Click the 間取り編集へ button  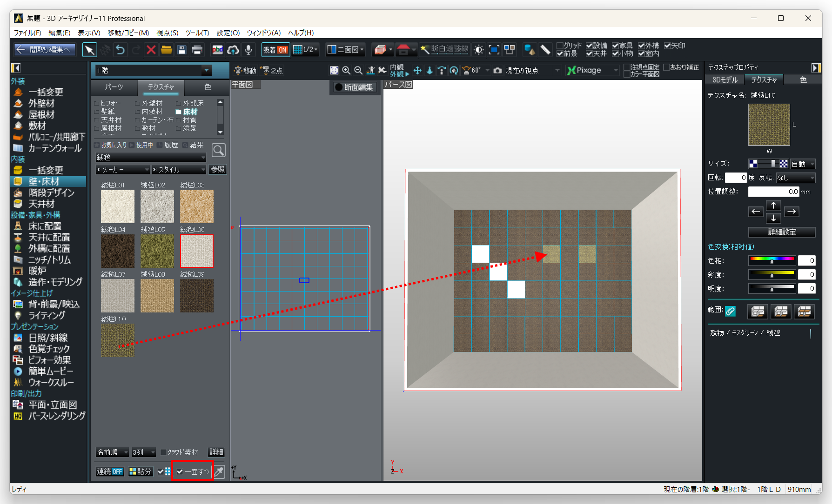[44, 49]
